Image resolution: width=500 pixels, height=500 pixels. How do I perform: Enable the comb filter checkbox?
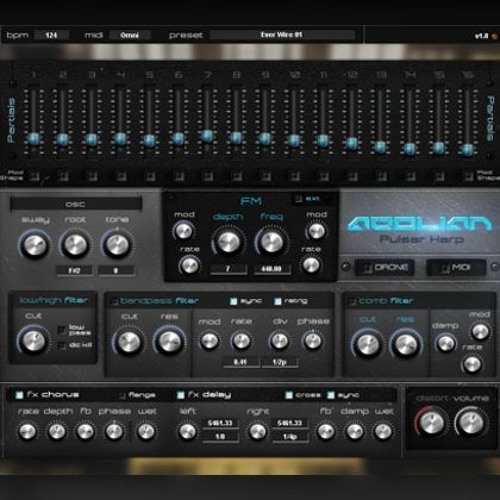click(352, 302)
